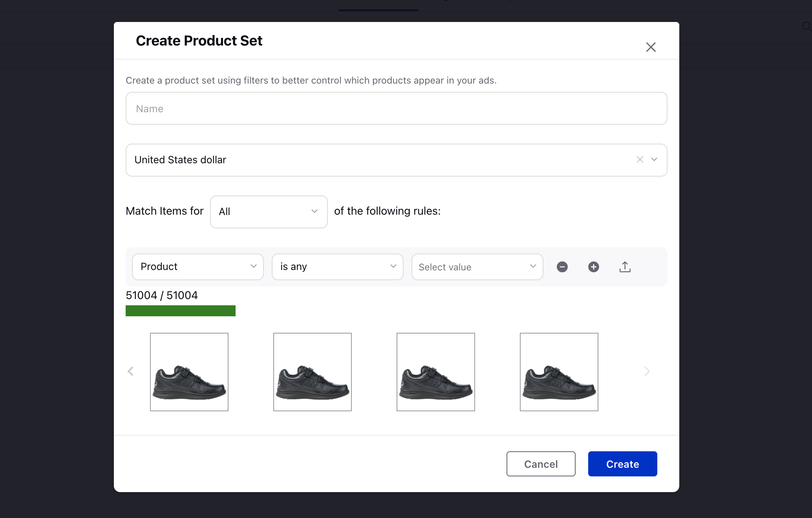This screenshot has width=812, height=518.
Task: Select the first shoe product thumbnail
Action: [x=189, y=372]
